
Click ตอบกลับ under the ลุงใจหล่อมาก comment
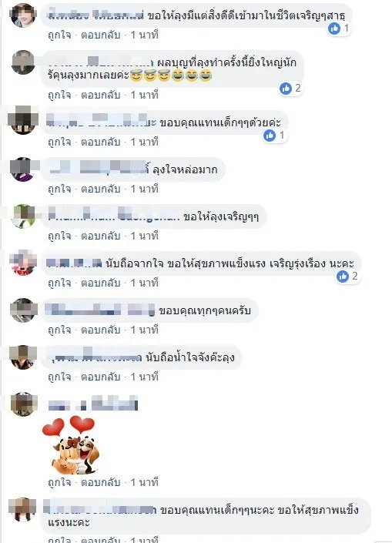click(x=100, y=189)
